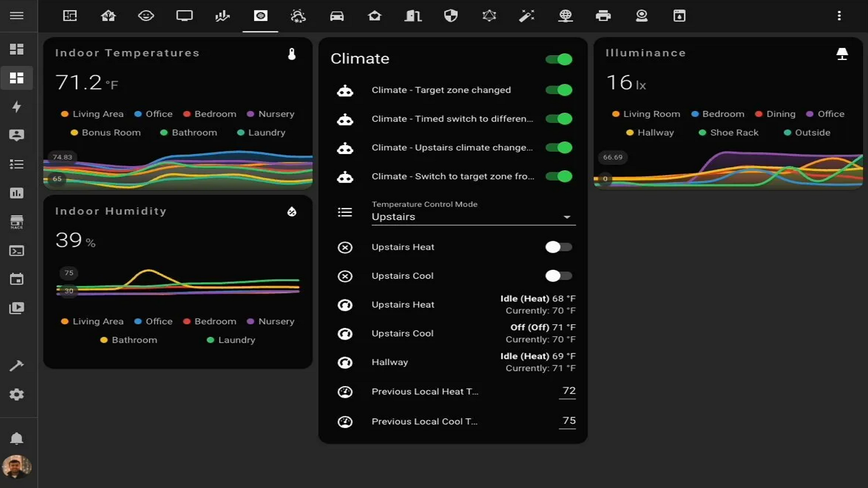
Task: Open Developer Tools hammer icon
Action: tap(17, 366)
